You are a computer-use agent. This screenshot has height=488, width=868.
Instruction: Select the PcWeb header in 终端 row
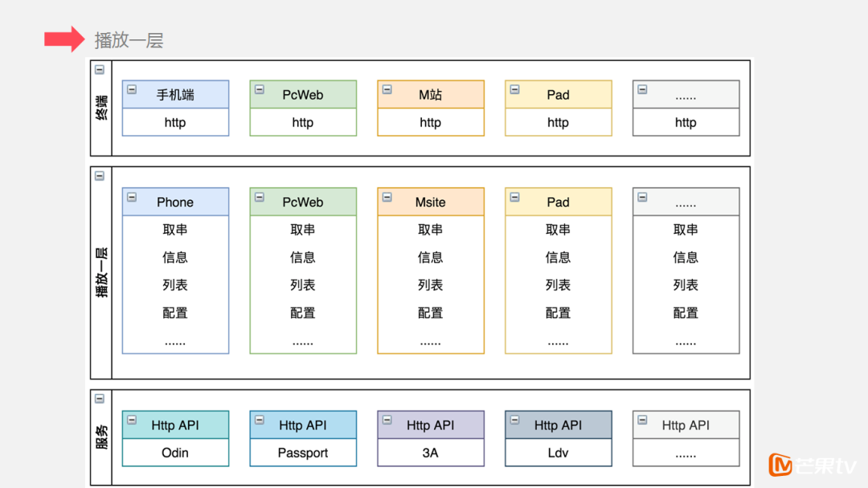click(x=303, y=95)
